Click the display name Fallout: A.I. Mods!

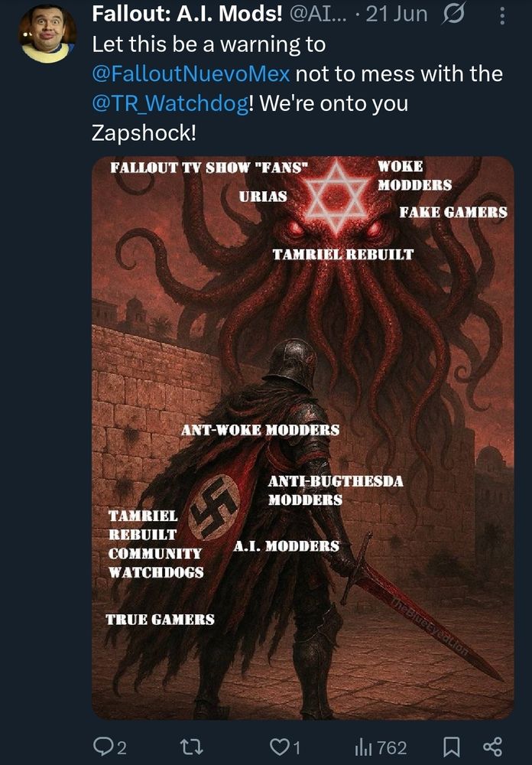[x=187, y=14]
